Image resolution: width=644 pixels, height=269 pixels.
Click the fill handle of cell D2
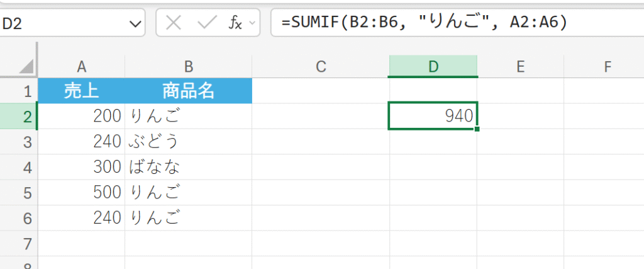pyautogui.click(x=477, y=129)
